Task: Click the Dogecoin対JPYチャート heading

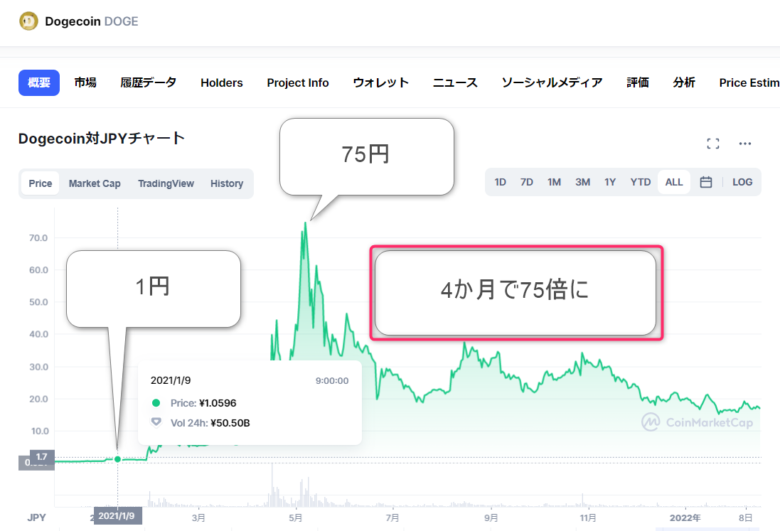Action: point(101,138)
